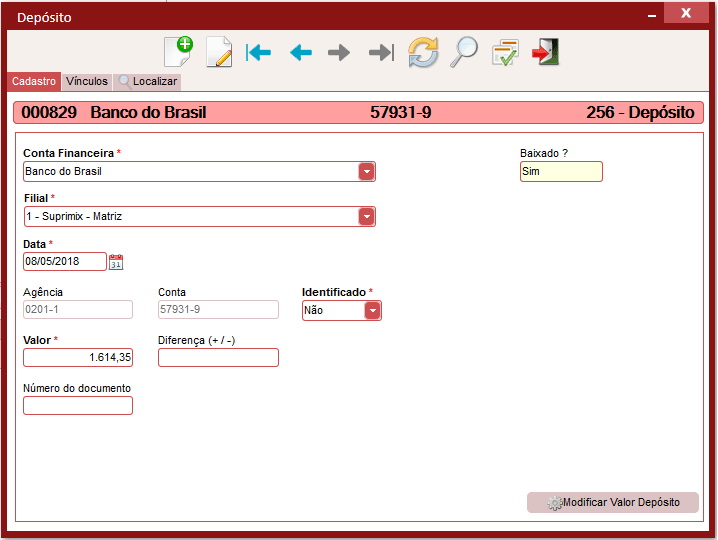Go to previous record blue arrow
This screenshot has width=718, height=540.
pos(301,53)
